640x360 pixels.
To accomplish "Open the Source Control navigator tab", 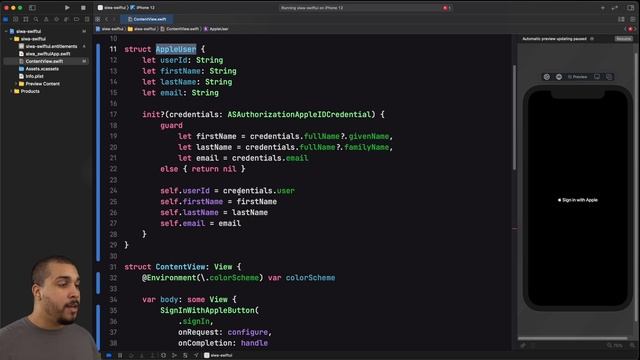I will [16, 19].
